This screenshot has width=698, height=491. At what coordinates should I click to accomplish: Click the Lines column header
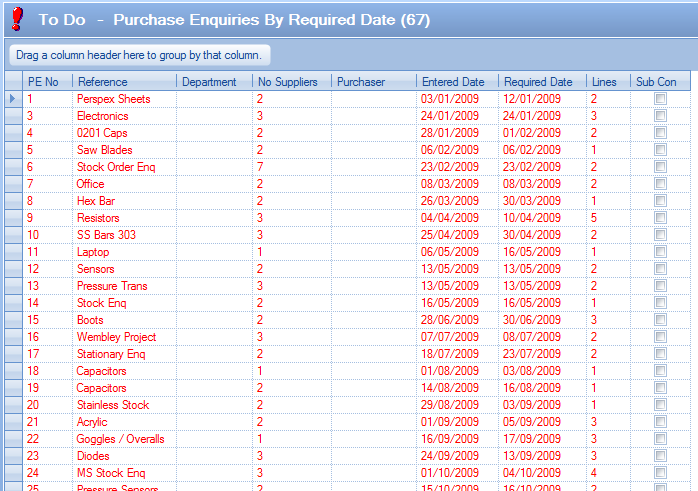pos(607,82)
